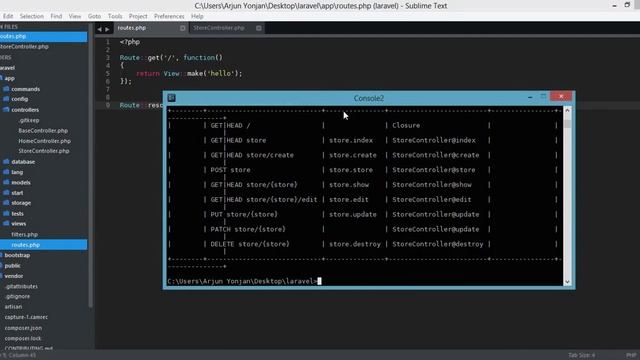Click the Console2 command prompt line
Image resolution: width=640 pixels, height=360 pixels.
[244, 281]
